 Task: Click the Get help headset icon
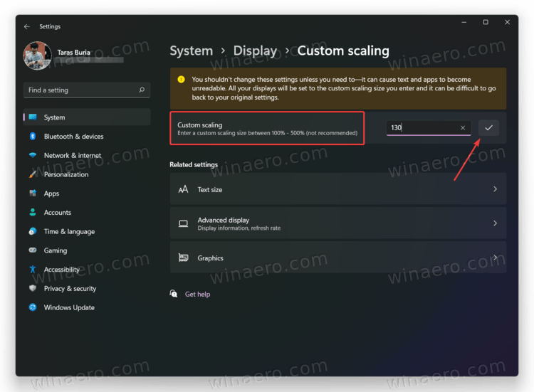[x=174, y=294]
